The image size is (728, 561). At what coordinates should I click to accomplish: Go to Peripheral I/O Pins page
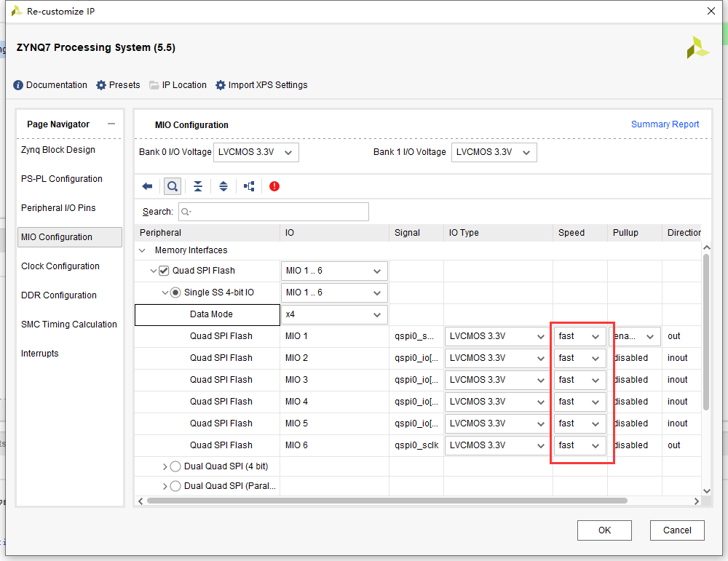tap(58, 208)
